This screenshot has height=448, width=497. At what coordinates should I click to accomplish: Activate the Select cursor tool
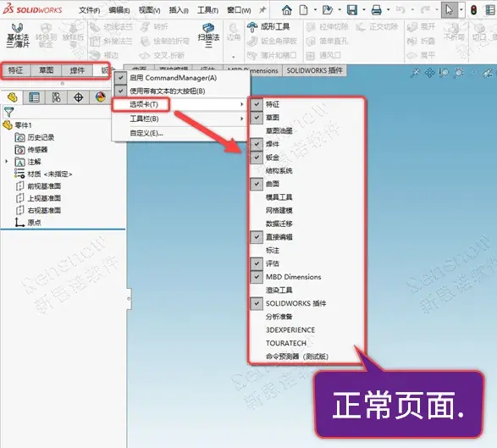tap(449, 10)
